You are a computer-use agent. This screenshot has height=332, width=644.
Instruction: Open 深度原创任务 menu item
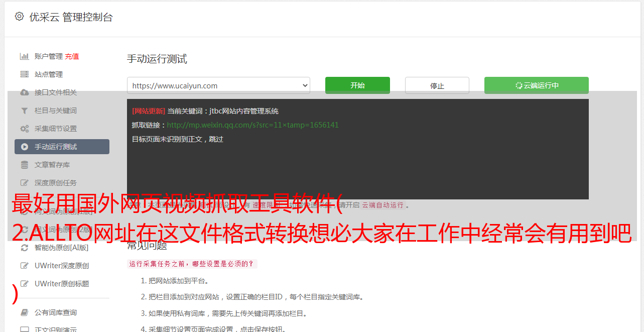tap(56, 183)
